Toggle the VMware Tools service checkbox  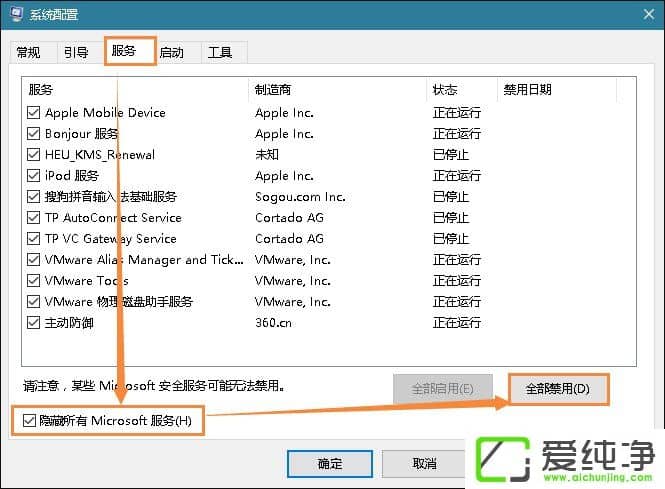click(x=35, y=281)
